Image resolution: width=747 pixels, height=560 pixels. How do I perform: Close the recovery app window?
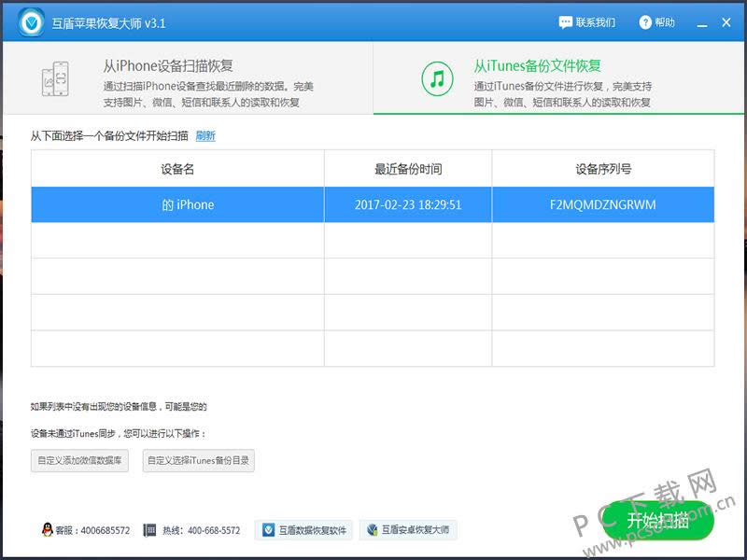[x=726, y=22]
